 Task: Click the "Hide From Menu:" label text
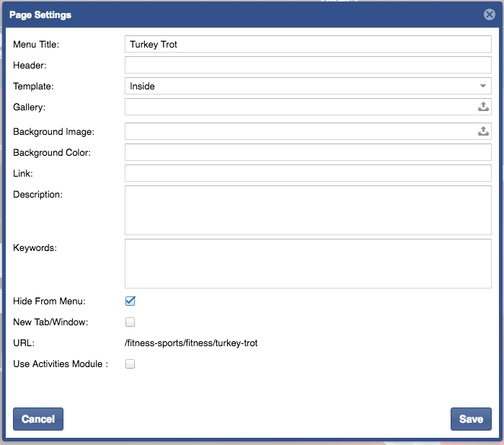tap(49, 301)
